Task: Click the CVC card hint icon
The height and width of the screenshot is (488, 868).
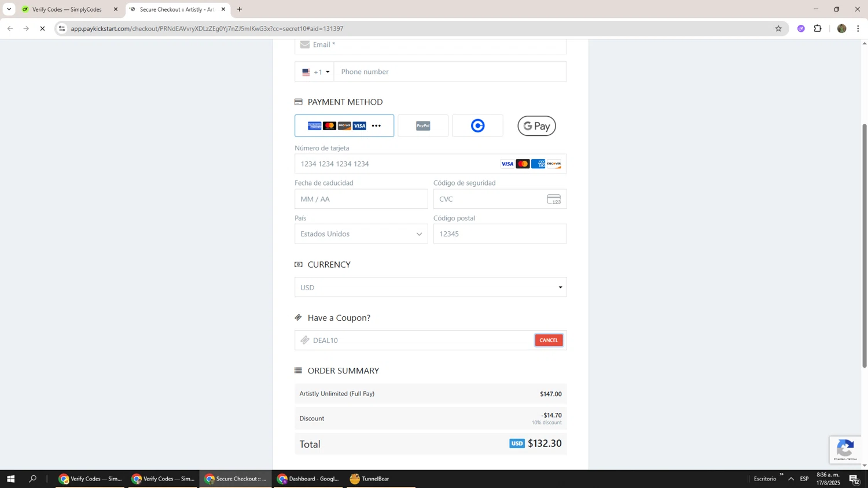Action: (x=554, y=199)
